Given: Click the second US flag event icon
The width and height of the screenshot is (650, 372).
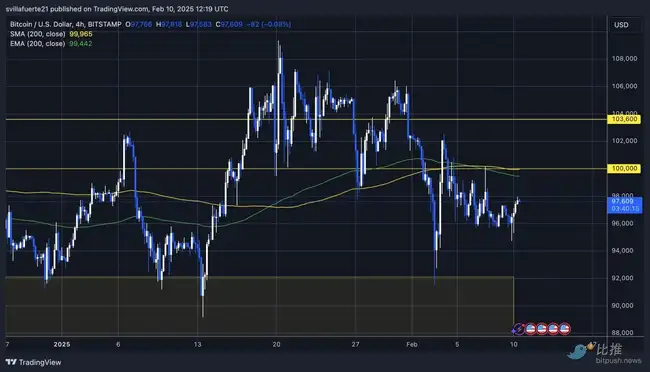Looking at the screenshot, I should 542,329.
